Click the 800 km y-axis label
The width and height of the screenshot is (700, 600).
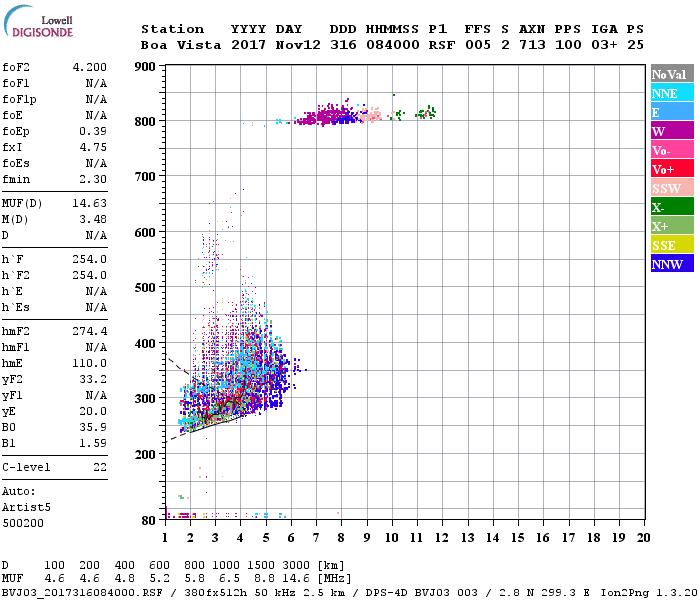[145, 121]
